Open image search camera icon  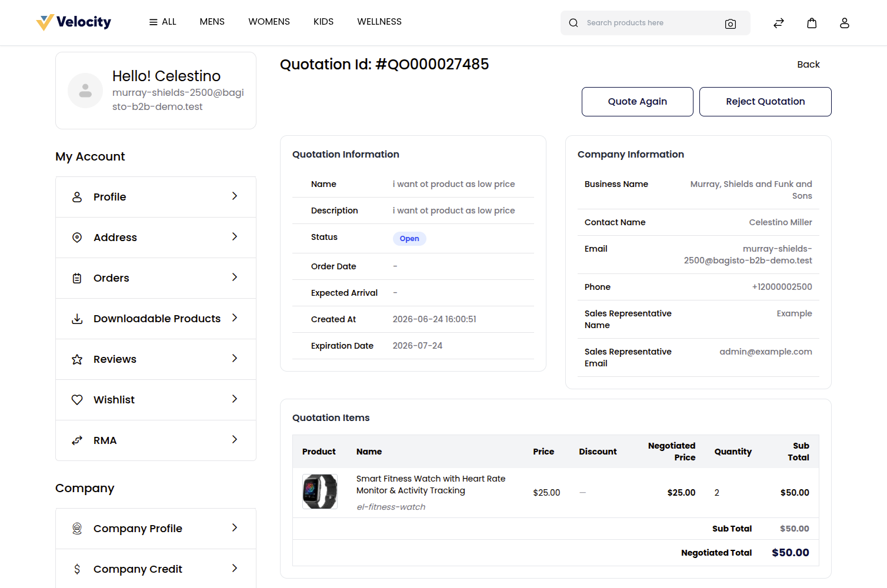pos(731,24)
